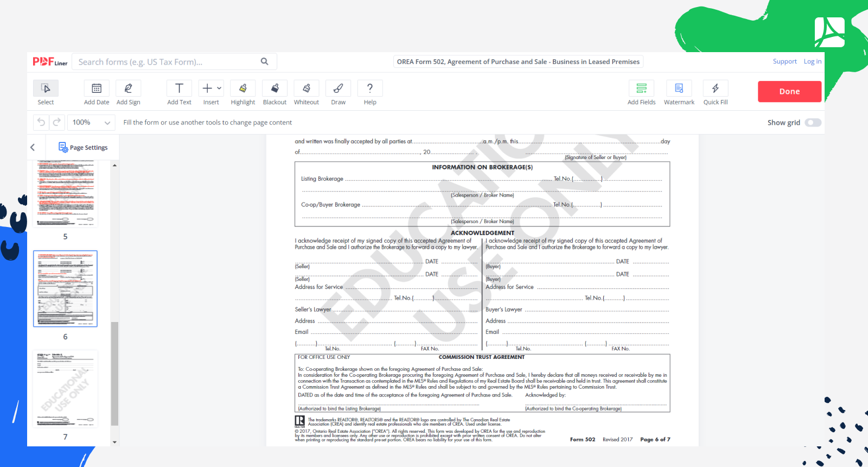Image resolution: width=868 pixels, height=467 pixels.
Task: Click the seller Email field line
Action: point(394,332)
